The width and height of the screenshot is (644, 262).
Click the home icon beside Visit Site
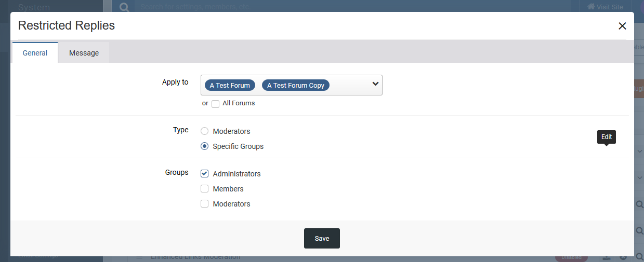click(591, 7)
